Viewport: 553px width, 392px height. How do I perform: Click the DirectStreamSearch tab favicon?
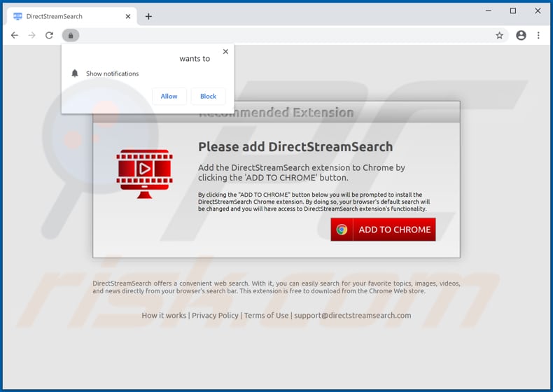[17, 16]
